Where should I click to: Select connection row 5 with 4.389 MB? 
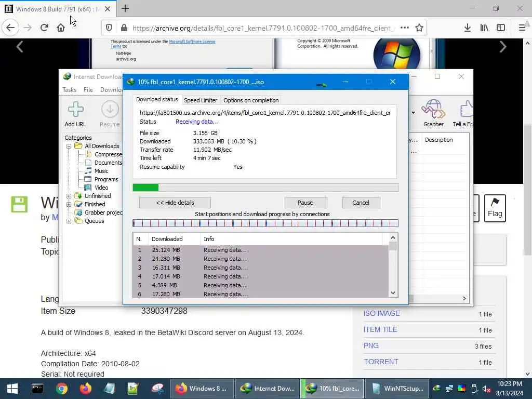click(x=261, y=285)
